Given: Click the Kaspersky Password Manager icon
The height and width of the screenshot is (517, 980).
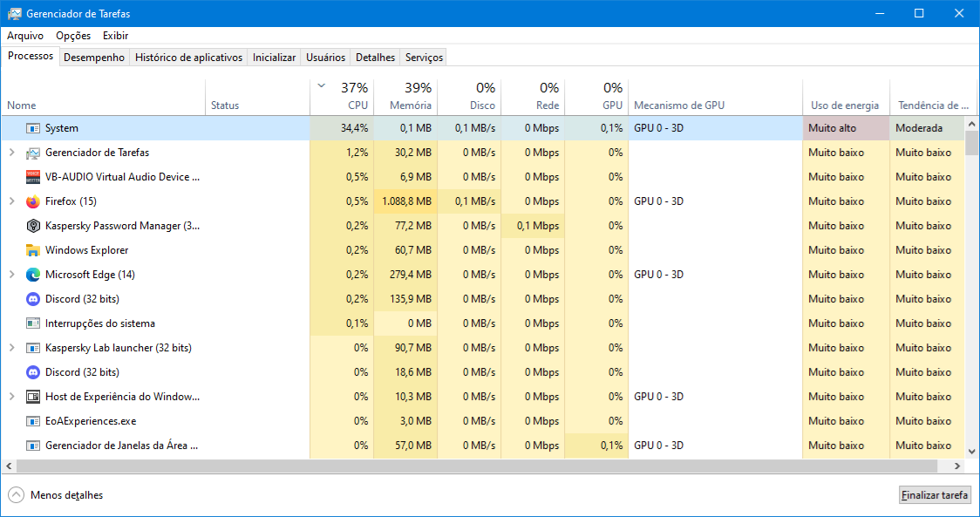Looking at the screenshot, I should [33, 226].
